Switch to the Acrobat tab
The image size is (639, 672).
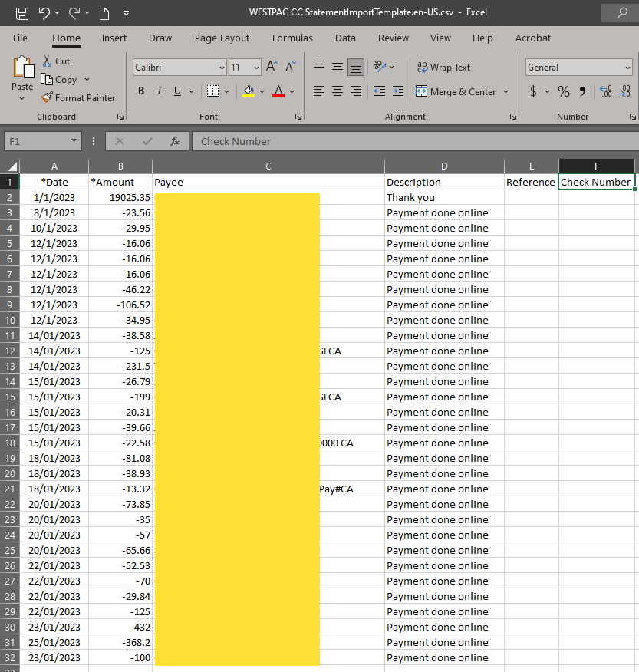point(532,38)
